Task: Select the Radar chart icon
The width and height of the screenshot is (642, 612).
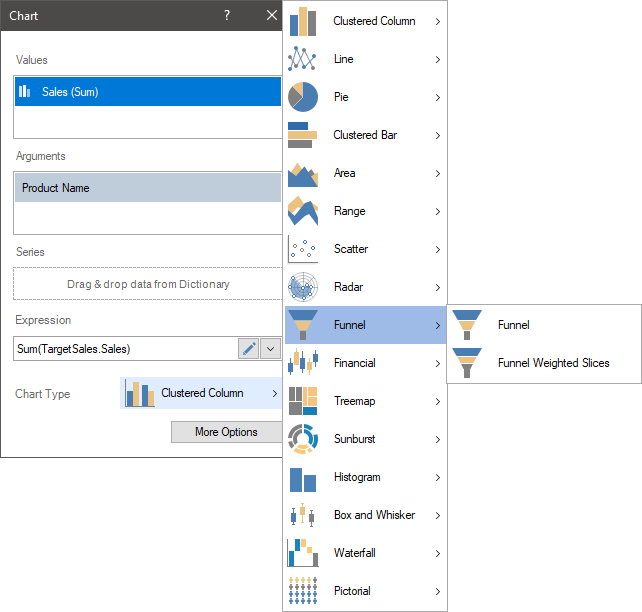Action: (x=303, y=287)
